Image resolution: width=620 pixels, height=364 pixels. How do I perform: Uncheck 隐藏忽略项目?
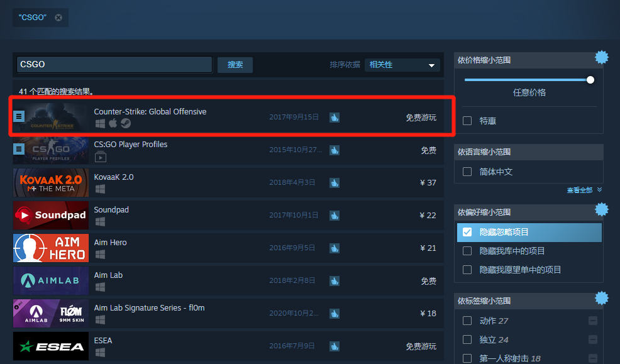pyautogui.click(x=467, y=232)
